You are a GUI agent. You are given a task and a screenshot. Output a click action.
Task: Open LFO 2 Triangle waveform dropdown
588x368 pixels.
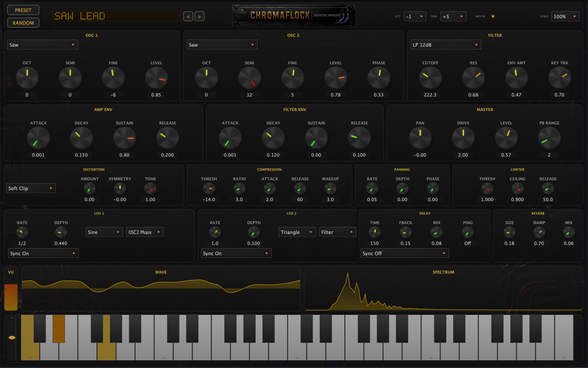tap(297, 232)
